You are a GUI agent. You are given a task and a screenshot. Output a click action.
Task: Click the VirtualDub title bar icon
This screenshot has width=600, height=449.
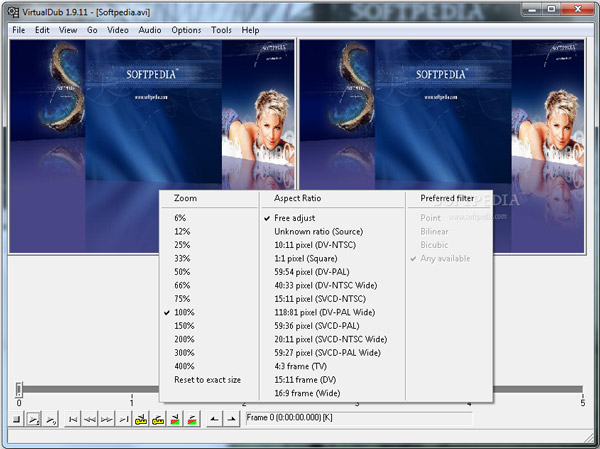tap(13, 12)
